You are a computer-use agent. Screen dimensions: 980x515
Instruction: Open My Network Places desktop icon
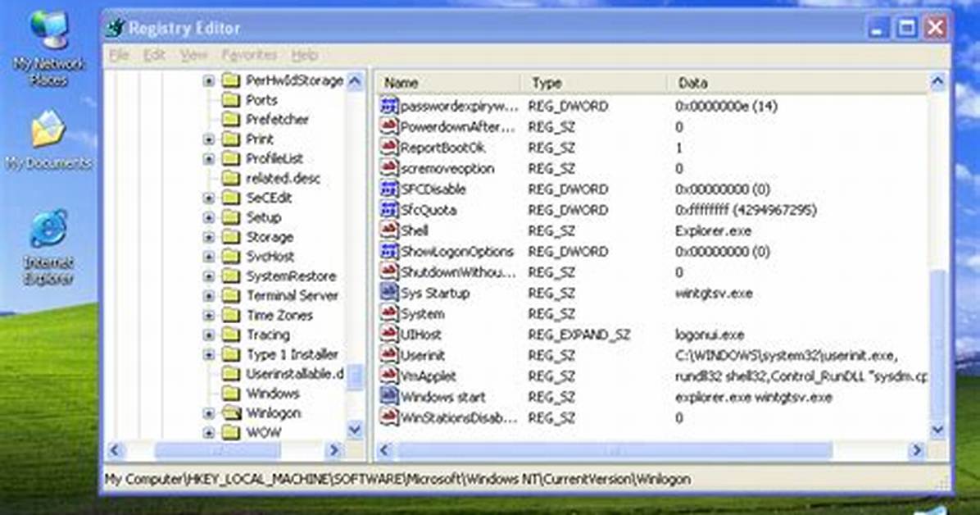pyautogui.click(x=48, y=48)
